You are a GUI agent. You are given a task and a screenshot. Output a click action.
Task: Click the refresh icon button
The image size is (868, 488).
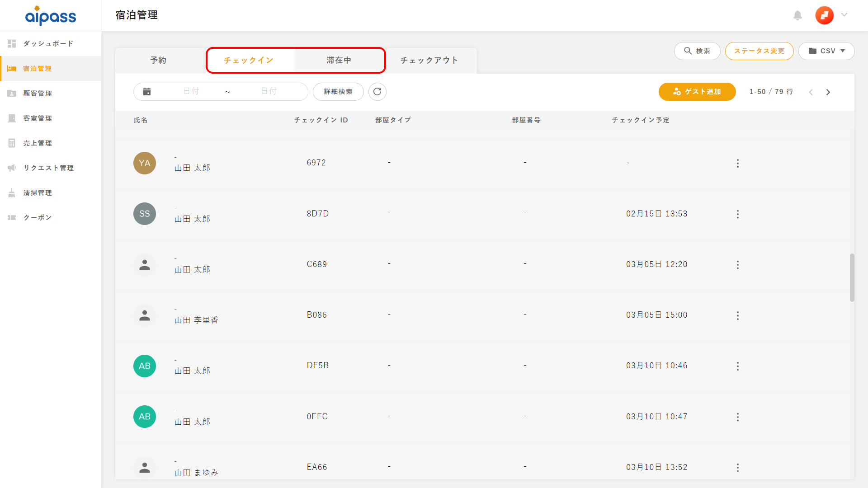[x=377, y=92]
